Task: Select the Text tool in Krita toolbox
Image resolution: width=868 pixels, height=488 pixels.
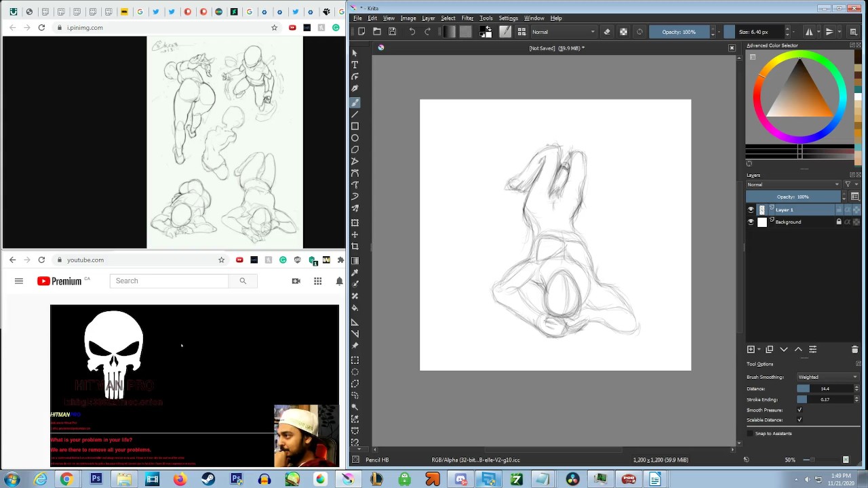Action: tap(355, 64)
